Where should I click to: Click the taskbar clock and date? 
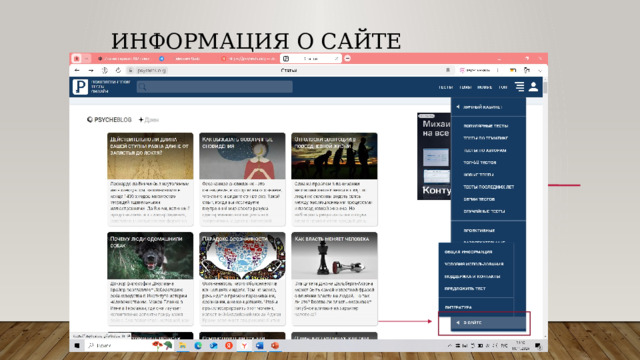(x=520, y=346)
